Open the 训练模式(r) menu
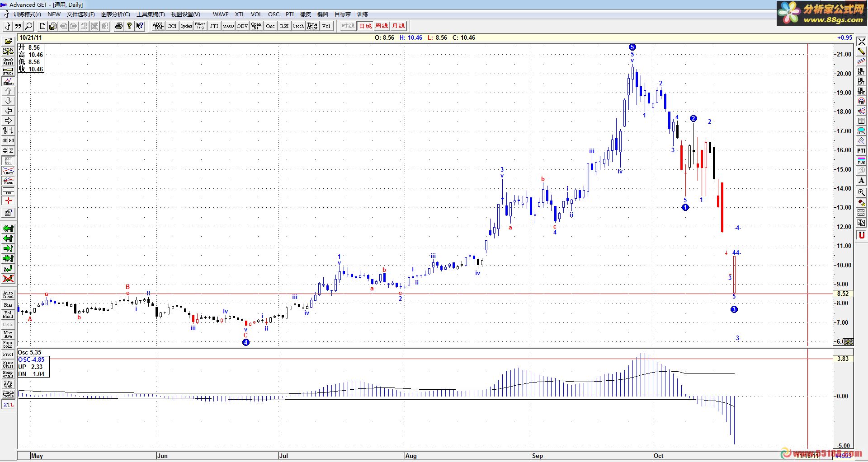 pyautogui.click(x=27, y=14)
